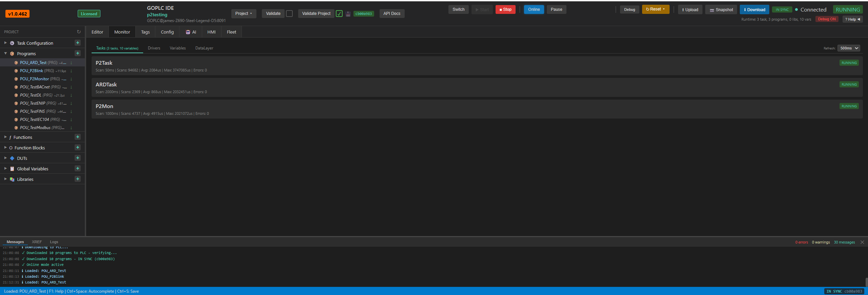Refresh the PROJECT tree
The width and height of the screenshot is (868, 295).
[x=79, y=32]
